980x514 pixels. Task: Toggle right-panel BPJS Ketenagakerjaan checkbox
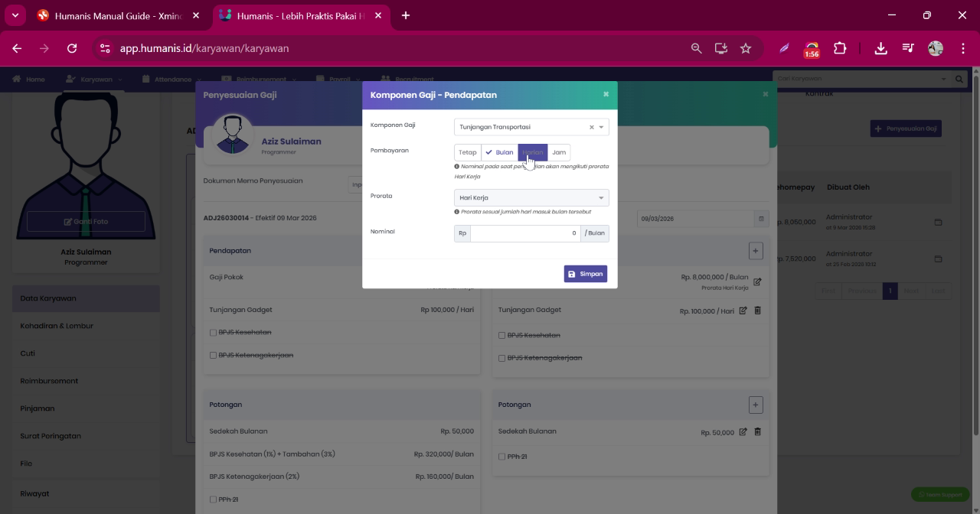(x=501, y=358)
